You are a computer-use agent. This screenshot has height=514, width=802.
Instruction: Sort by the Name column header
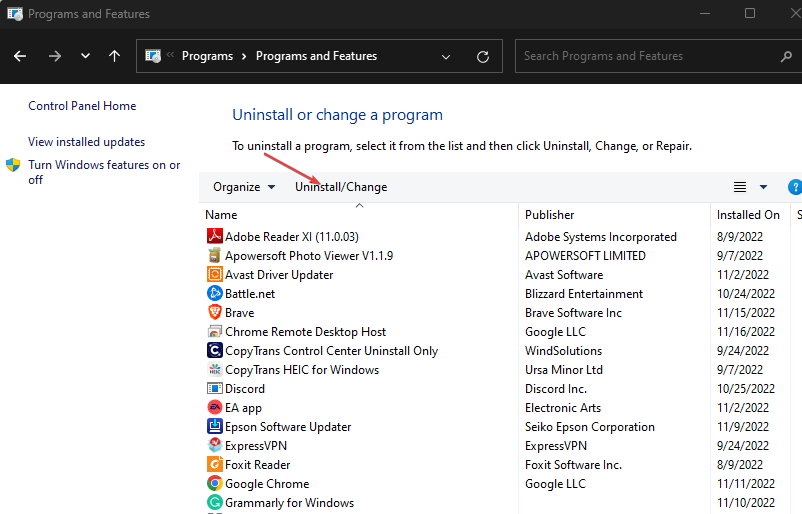pos(358,215)
